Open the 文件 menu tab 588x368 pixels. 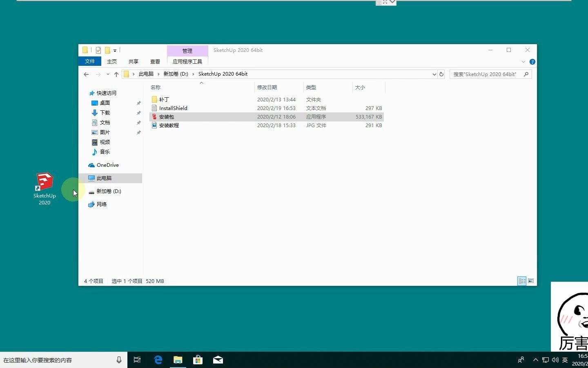point(90,61)
